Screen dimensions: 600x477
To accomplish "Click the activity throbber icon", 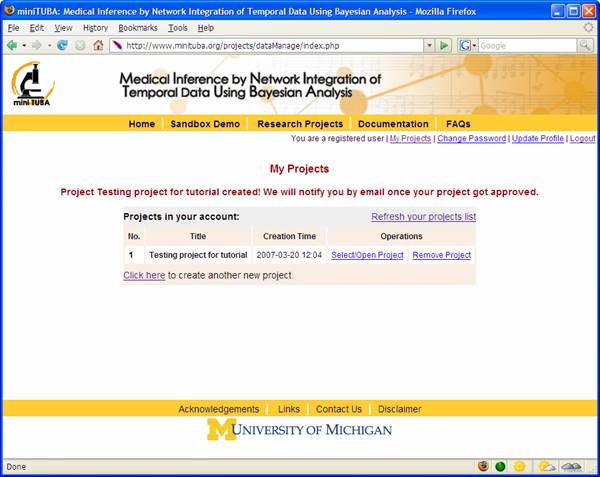I will (589, 28).
